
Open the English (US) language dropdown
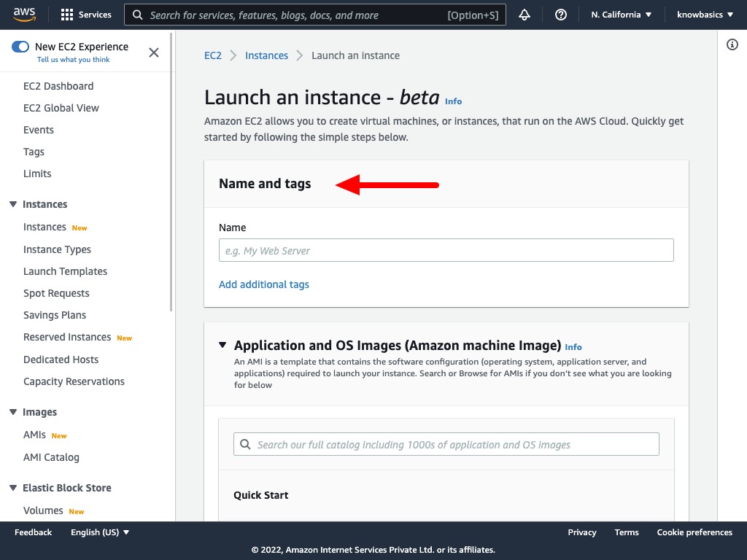pyautogui.click(x=100, y=532)
